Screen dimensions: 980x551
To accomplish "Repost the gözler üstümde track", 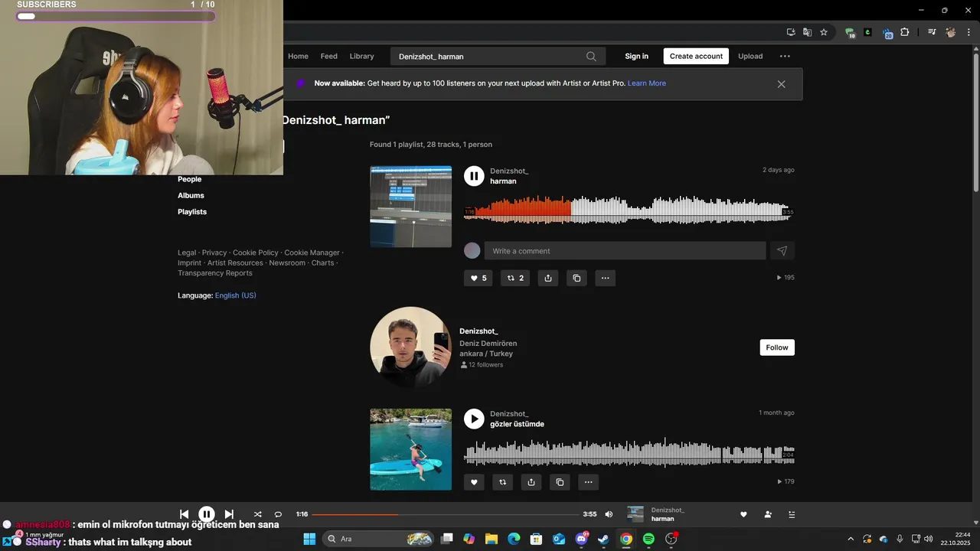I will click(x=503, y=482).
